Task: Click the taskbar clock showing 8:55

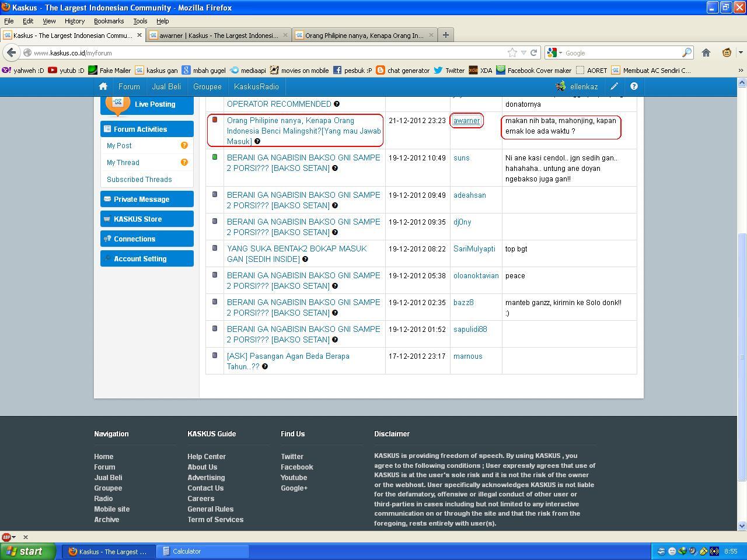Action: pos(730,551)
